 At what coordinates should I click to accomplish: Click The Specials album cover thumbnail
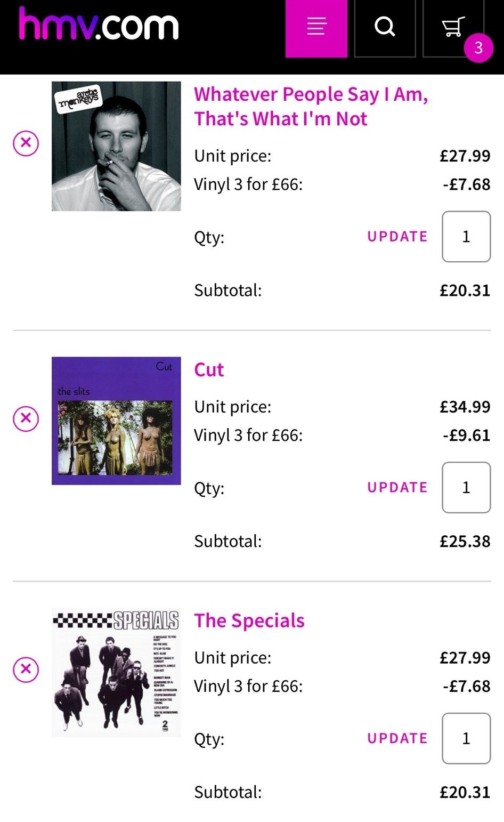click(x=116, y=673)
